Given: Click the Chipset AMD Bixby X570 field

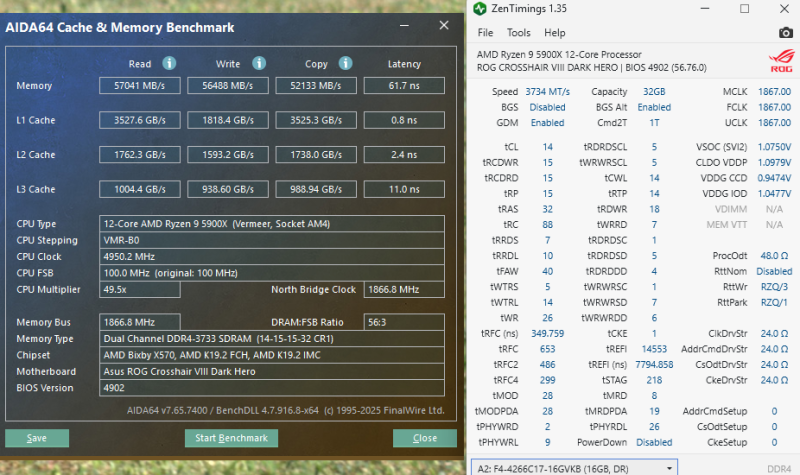Looking at the screenshot, I should [272, 355].
